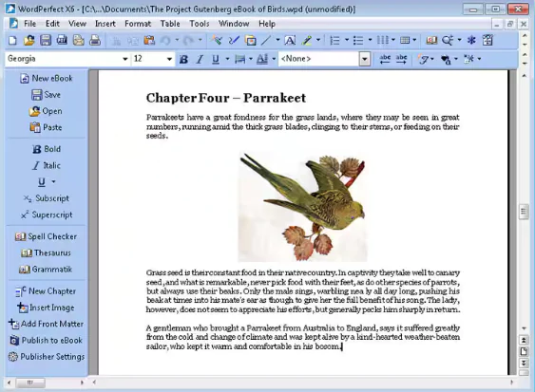Image resolution: width=535 pixels, height=392 pixels.
Task: Expand the sidebar U underline dropdown arrow
Action: pyautogui.click(x=53, y=181)
